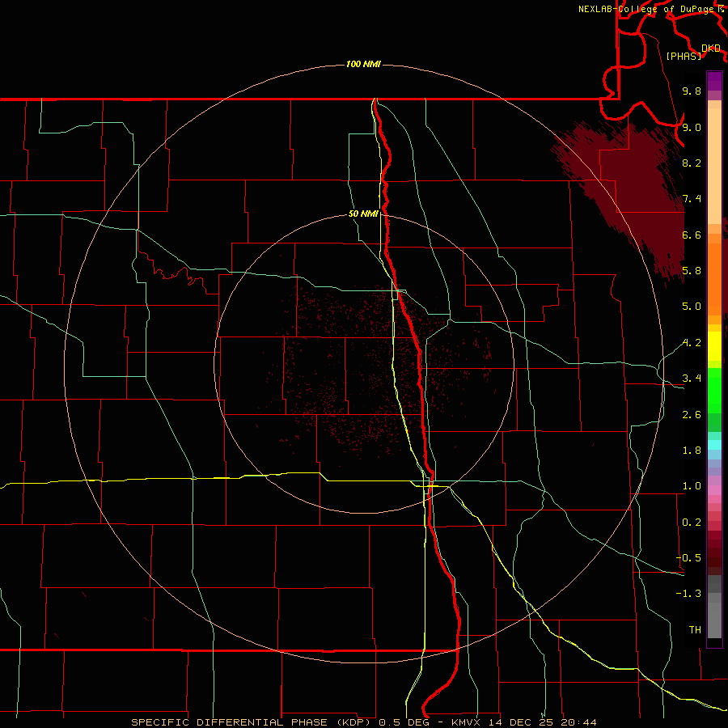Click "SPECIFIC DIFFERENTIAL PHASE (KDP)" product title
Image resolution: width=728 pixels, height=728 pixels.
252,722
